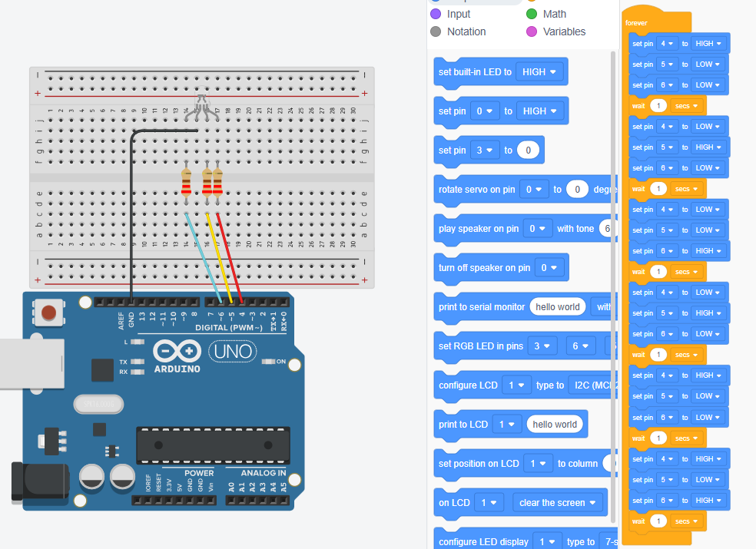Click the value field in 'set pin 3 to' block

point(528,150)
